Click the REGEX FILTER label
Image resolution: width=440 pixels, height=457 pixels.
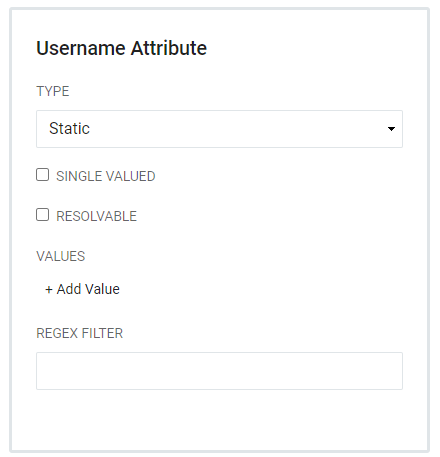(80, 333)
